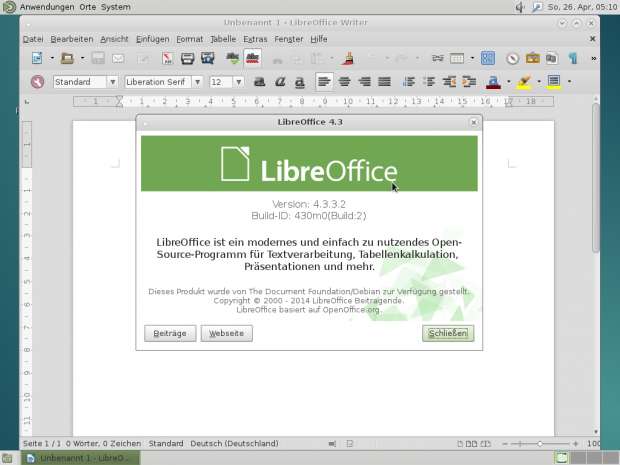Click the Schließen button
620x465 pixels.
point(448,333)
